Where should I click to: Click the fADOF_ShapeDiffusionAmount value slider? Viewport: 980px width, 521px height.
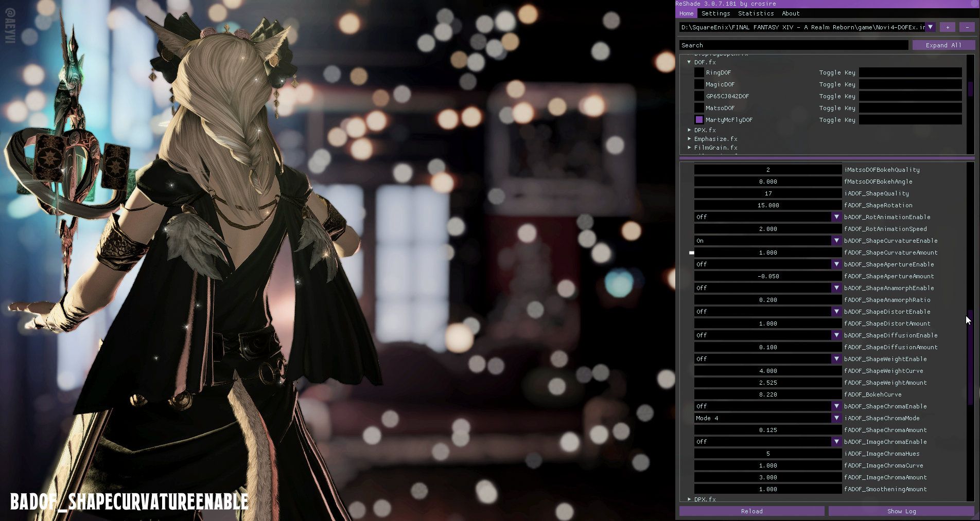click(x=767, y=347)
